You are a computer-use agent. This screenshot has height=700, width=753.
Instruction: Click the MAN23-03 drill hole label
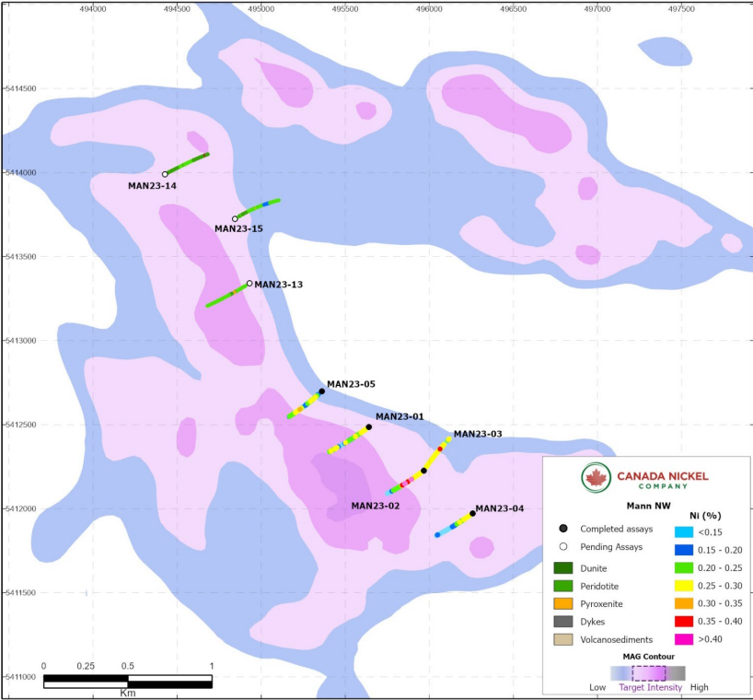point(478,434)
